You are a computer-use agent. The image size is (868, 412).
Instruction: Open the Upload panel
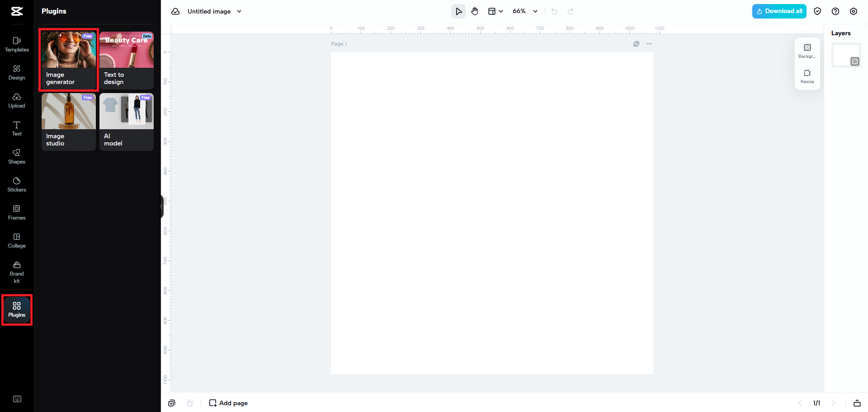pyautogui.click(x=16, y=100)
